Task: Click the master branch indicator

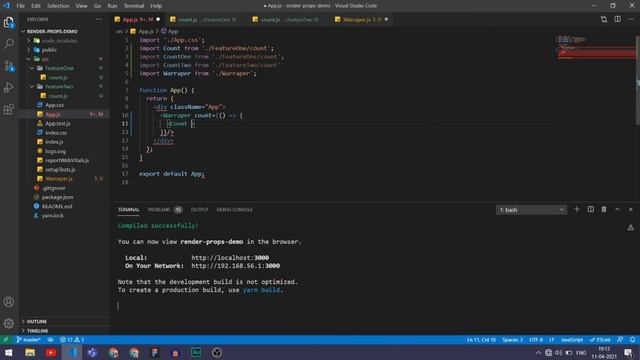Action: (29, 340)
